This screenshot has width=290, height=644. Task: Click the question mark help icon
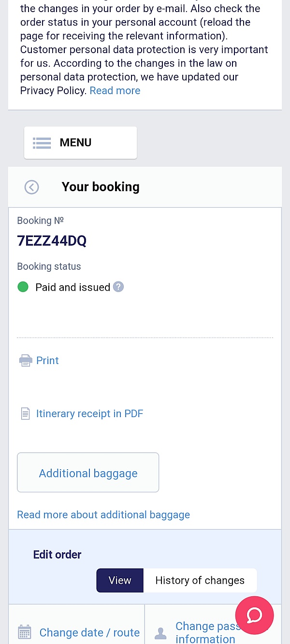point(118,287)
